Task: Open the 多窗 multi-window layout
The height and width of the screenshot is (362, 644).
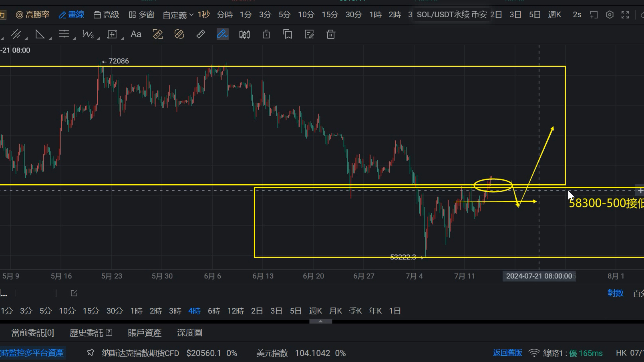Action: 142,15
